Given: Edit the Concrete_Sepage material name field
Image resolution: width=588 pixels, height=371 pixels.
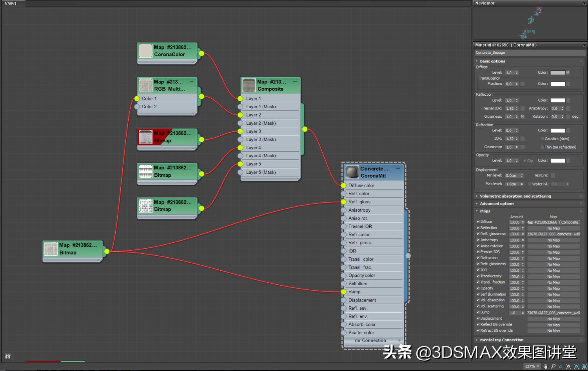Looking at the screenshot, I should [x=530, y=53].
